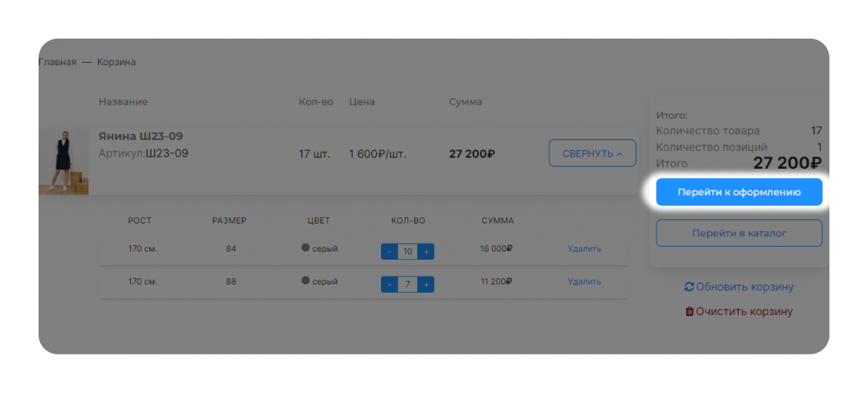Go to Главная in the breadcrumb
This screenshot has width=868, height=393.
coord(57,63)
